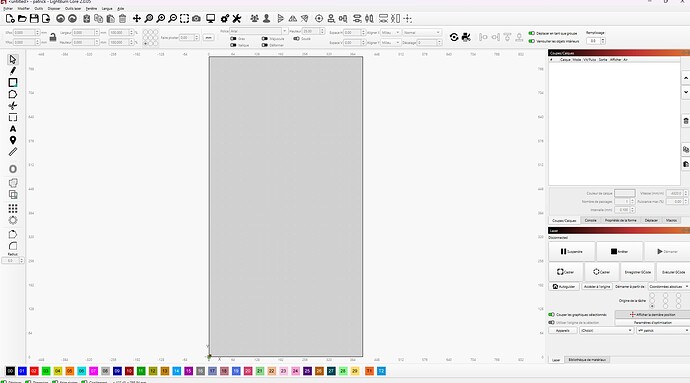This screenshot has width=690, height=383.
Task: Open the (Choisir) port dropdown
Action: tap(606, 330)
